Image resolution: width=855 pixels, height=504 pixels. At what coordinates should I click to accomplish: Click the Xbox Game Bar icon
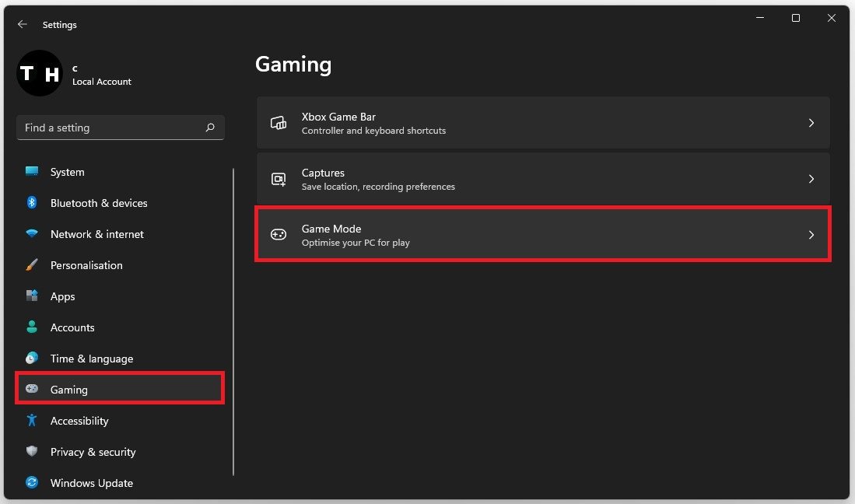278,123
